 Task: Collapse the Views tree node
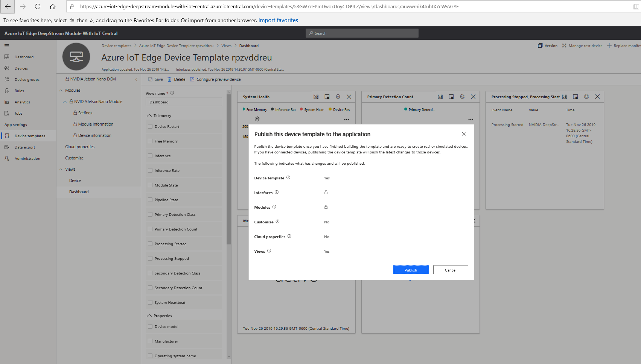click(61, 169)
